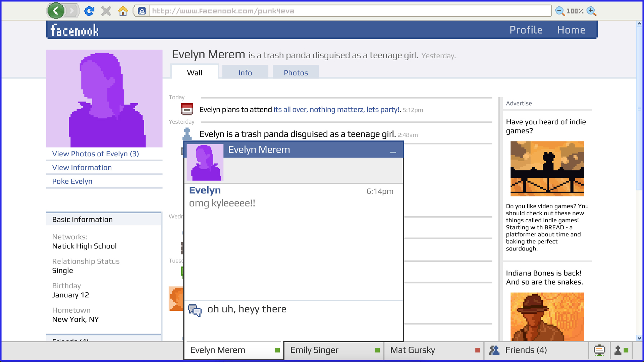Click the monitor/screen icon in taskbar

click(x=599, y=350)
